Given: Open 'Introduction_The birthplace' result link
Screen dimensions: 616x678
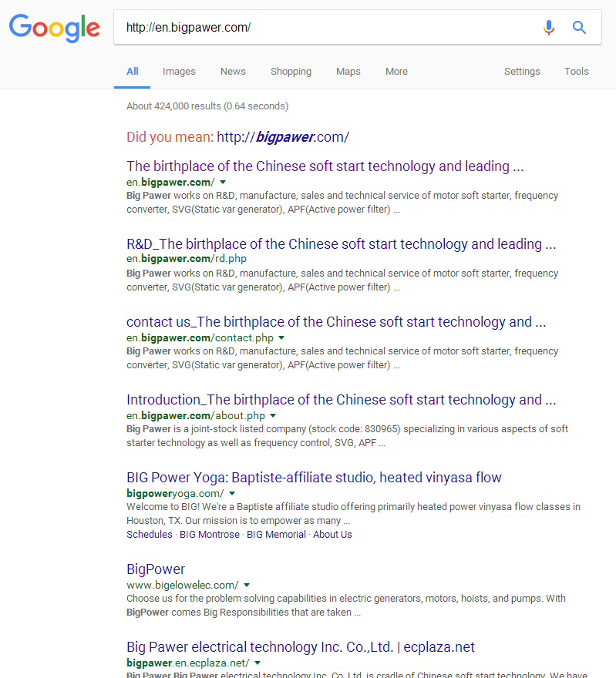Looking at the screenshot, I should pos(341,400).
